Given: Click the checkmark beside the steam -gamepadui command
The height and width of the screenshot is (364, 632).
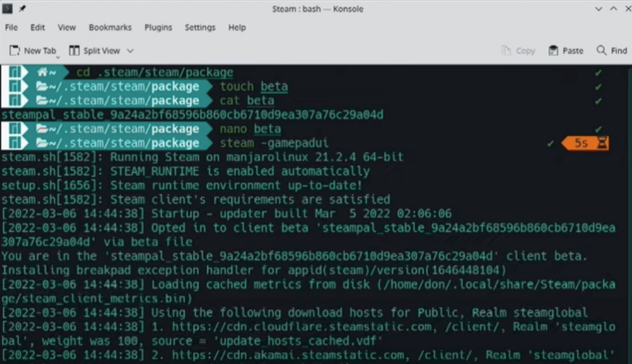Looking at the screenshot, I should click(x=551, y=143).
